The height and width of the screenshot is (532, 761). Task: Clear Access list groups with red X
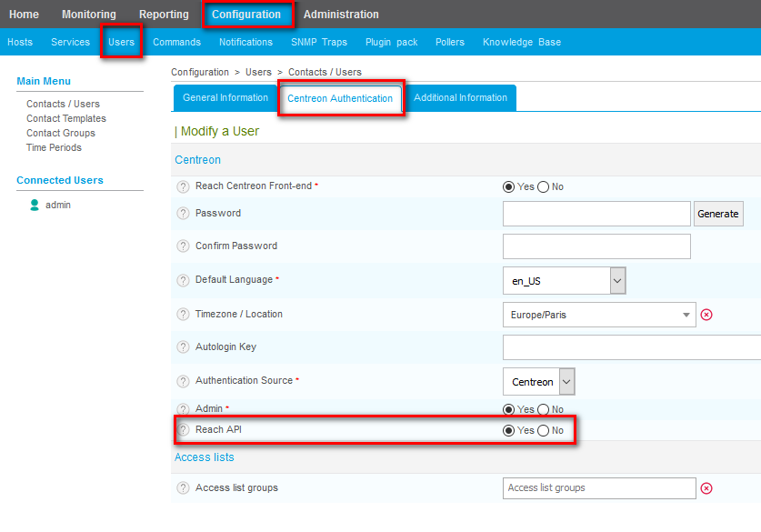706,488
